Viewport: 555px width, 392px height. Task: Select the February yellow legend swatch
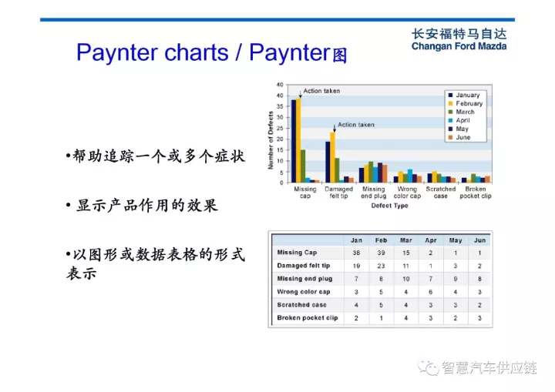(450, 104)
